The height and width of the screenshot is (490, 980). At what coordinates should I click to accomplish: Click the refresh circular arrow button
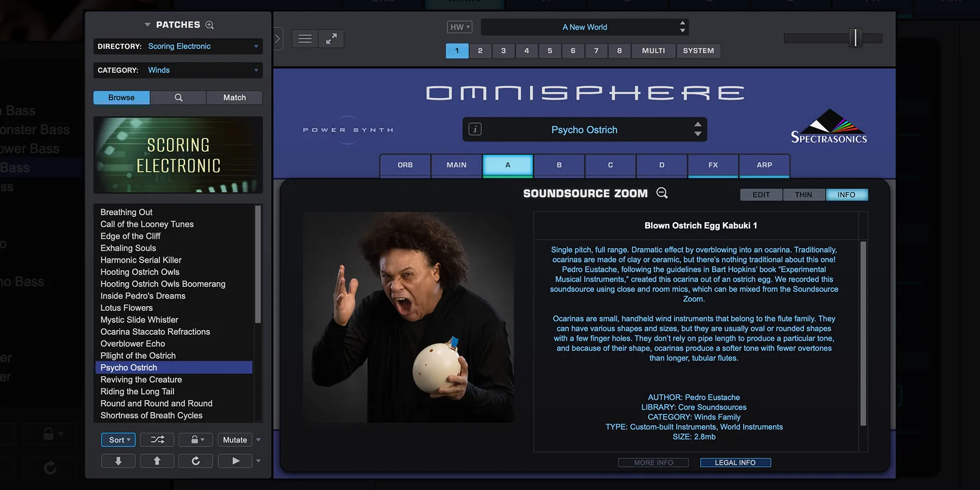pyautogui.click(x=195, y=461)
